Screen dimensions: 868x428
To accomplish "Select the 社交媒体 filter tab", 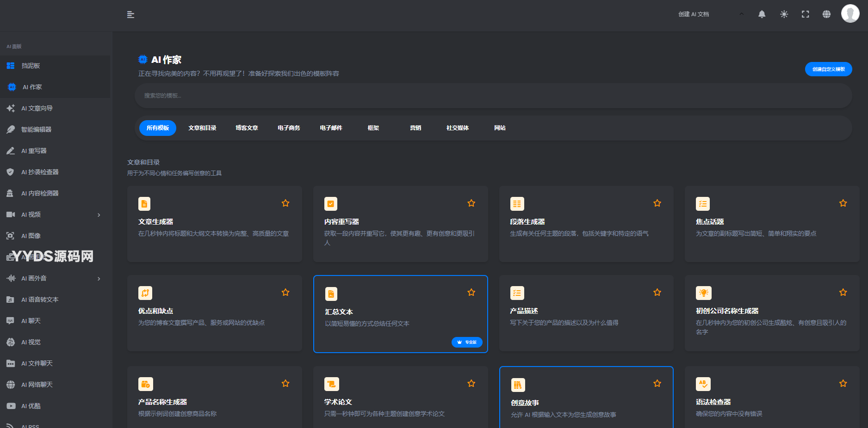I will (x=457, y=128).
